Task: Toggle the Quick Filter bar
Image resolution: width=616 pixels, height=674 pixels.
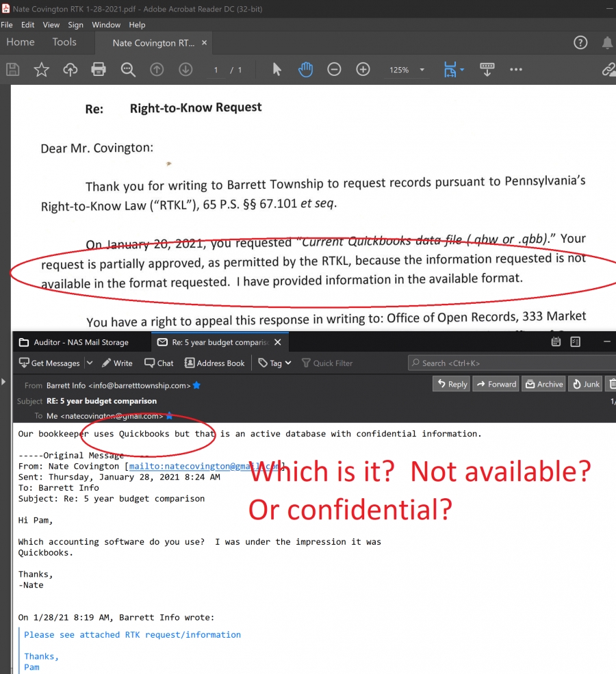Action: point(327,363)
